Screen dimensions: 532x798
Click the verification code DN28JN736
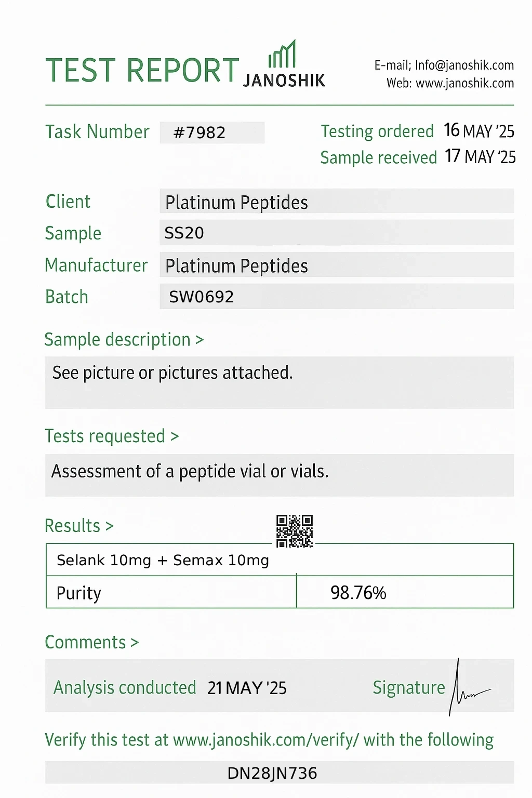pyautogui.click(x=272, y=773)
